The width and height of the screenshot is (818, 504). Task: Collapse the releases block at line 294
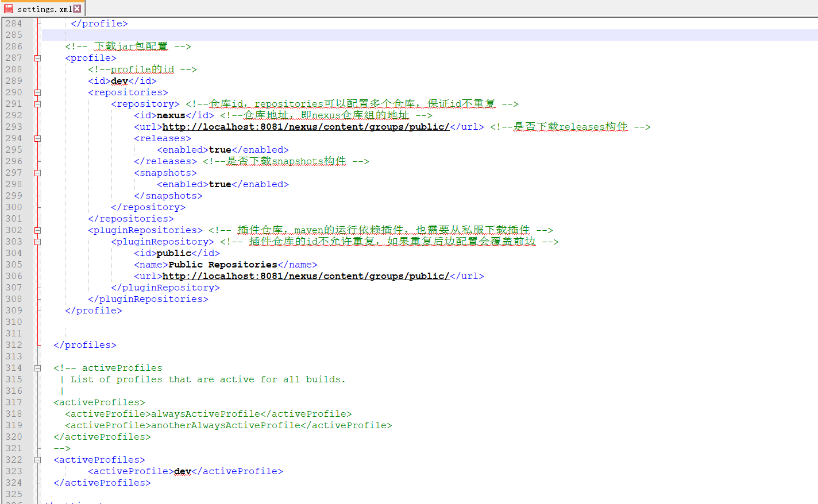coord(37,138)
